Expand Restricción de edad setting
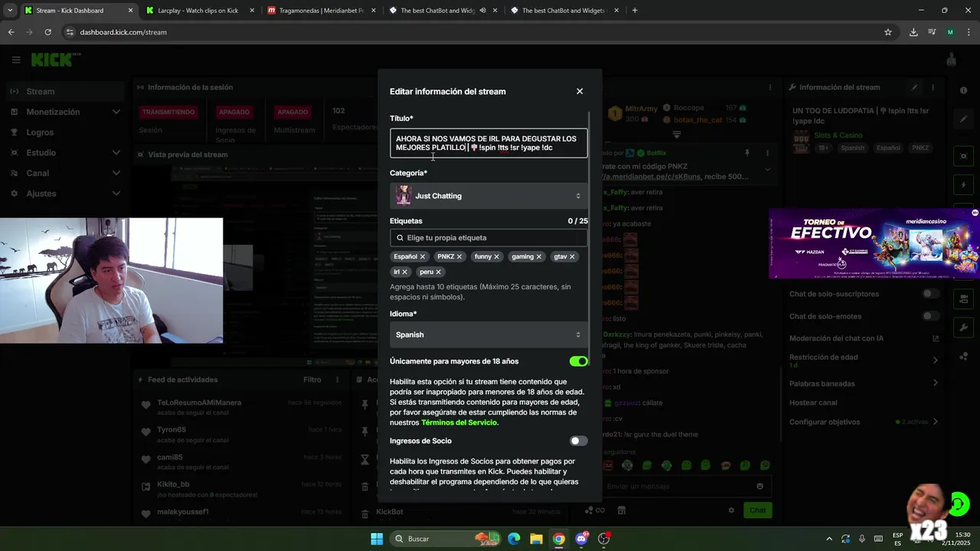The height and width of the screenshot is (551, 980). pyautogui.click(x=864, y=360)
